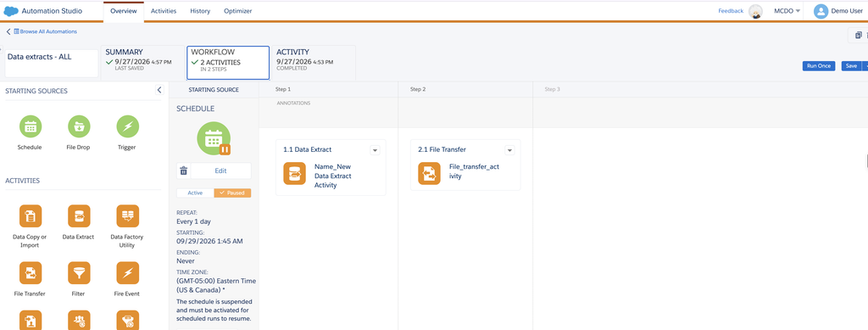The width and height of the screenshot is (868, 330).
Task: Delete the schedule with trash icon
Action: tap(184, 171)
